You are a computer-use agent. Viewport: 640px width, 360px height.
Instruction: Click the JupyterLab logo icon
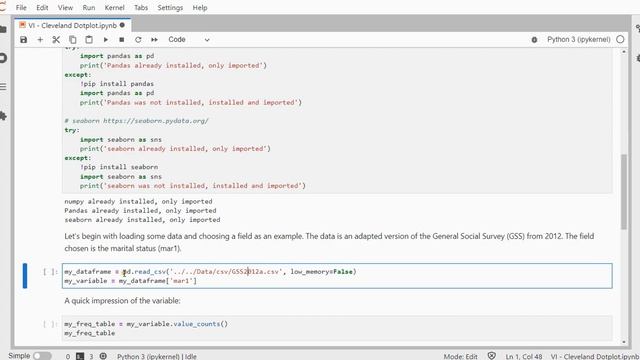(3, 7)
